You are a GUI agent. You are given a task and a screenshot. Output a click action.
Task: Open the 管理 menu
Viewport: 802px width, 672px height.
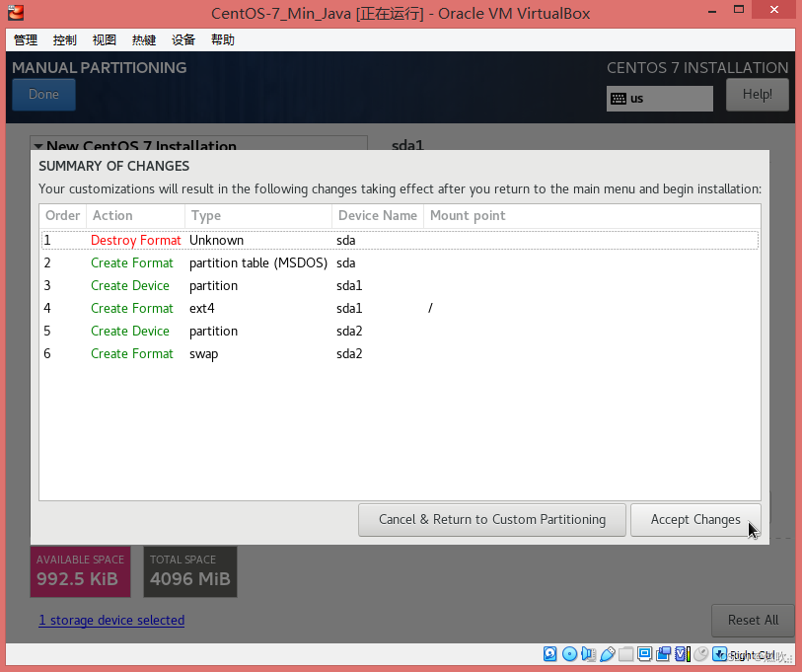point(26,39)
